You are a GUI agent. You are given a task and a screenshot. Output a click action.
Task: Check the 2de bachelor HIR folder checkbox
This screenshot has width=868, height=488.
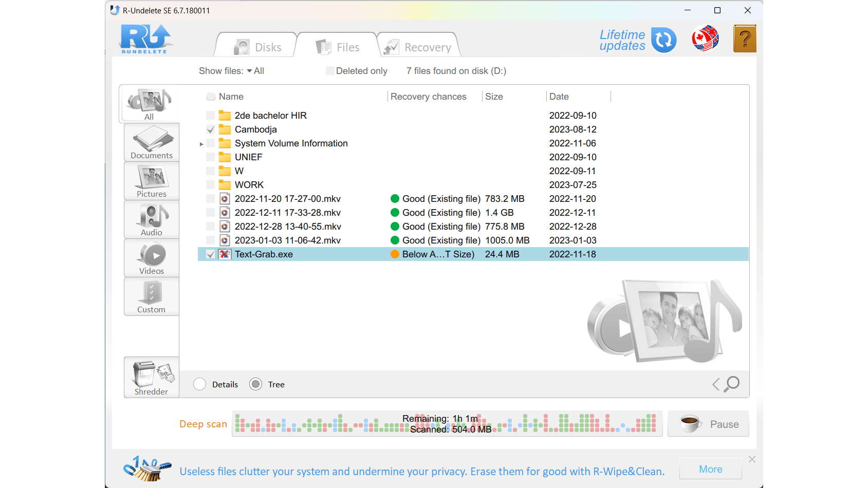pyautogui.click(x=211, y=116)
